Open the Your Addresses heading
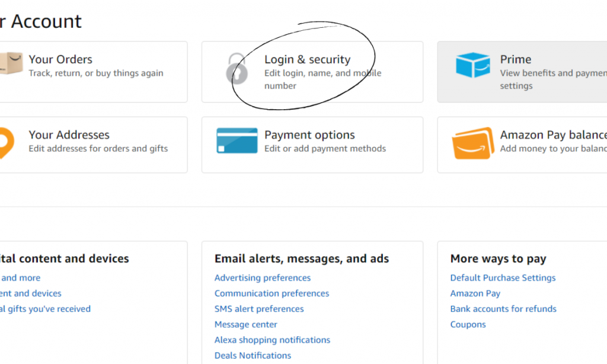607x364 pixels. pos(69,135)
